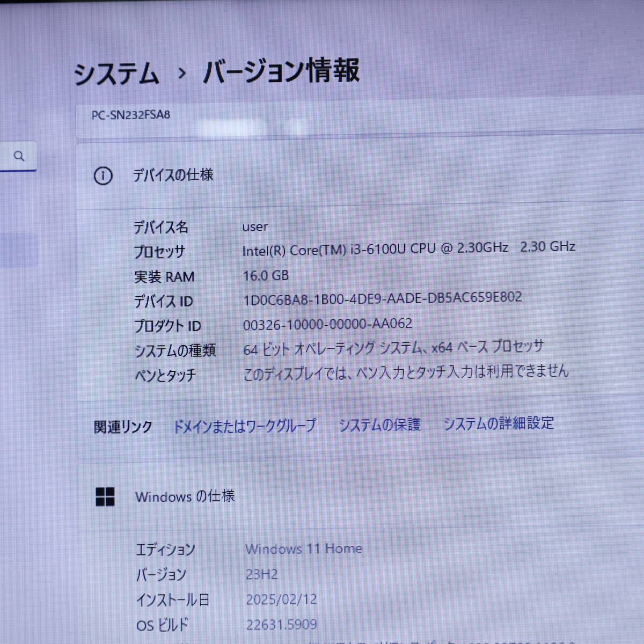Click the OS ビルド label
644x644 pixels.
pyautogui.click(x=163, y=625)
